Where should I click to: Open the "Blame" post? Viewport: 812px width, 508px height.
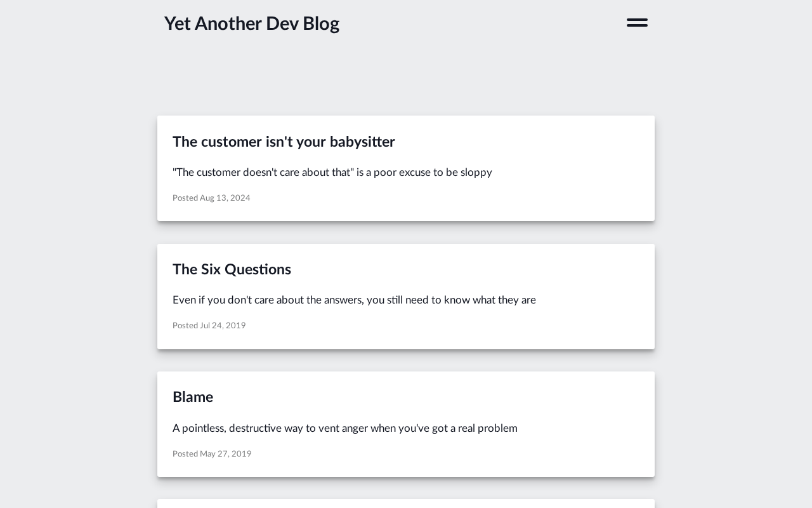pos(193,398)
